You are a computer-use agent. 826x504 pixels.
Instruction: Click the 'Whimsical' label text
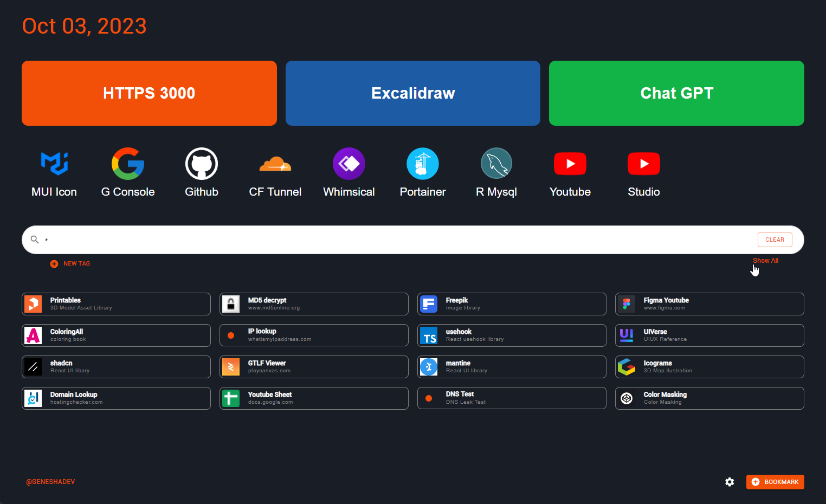[x=349, y=192]
